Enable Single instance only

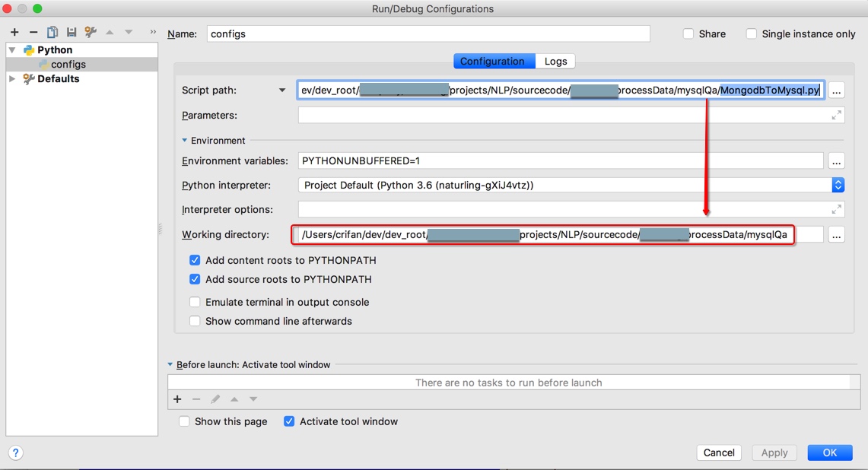(x=751, y=33)
